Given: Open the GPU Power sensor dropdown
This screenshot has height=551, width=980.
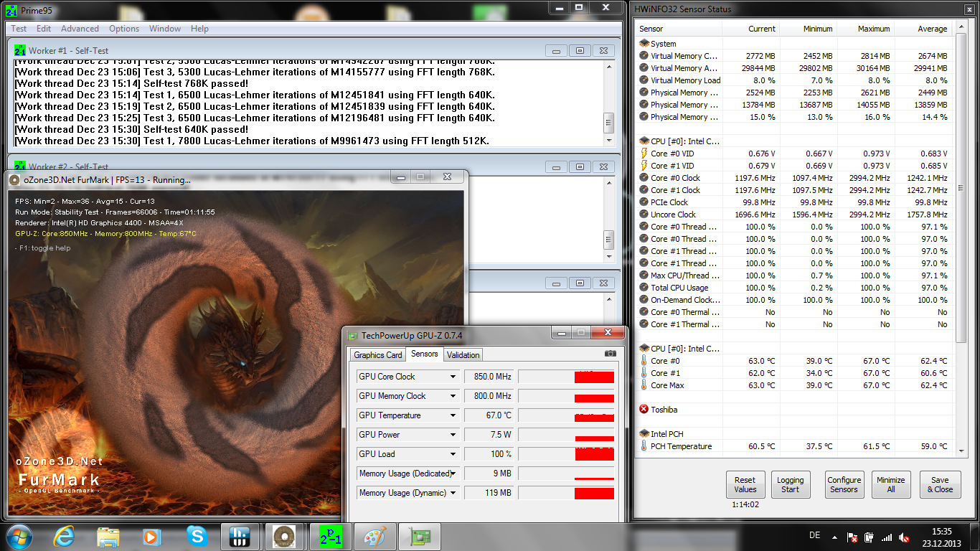Looking at the screenshot, I should point(453,435).
